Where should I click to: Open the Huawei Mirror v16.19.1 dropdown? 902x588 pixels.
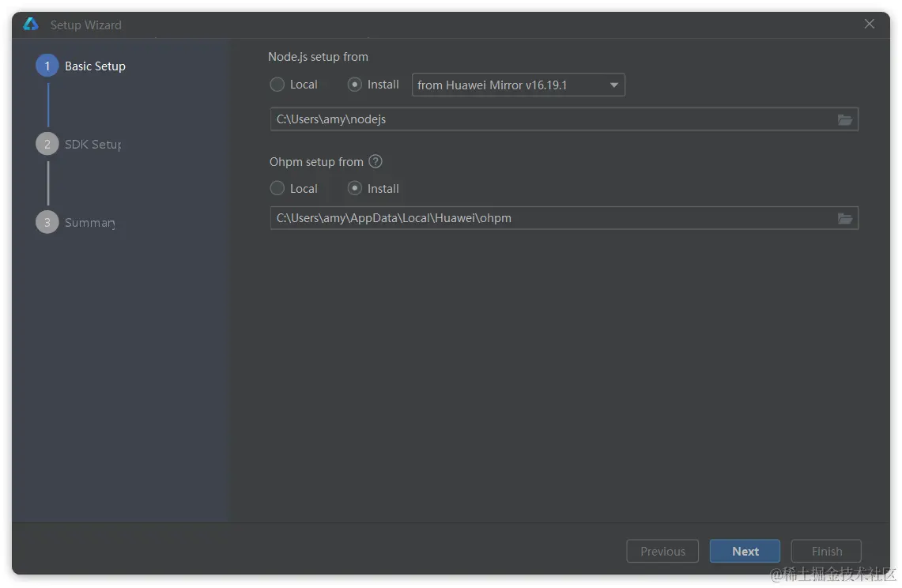coord(519,85)
